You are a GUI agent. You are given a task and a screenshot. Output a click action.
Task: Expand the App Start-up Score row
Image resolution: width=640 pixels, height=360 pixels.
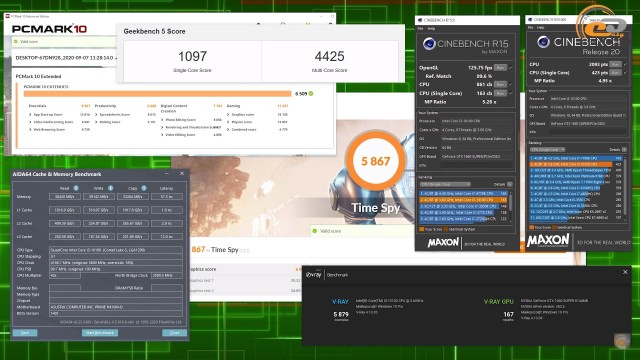(x=30, y=115)
